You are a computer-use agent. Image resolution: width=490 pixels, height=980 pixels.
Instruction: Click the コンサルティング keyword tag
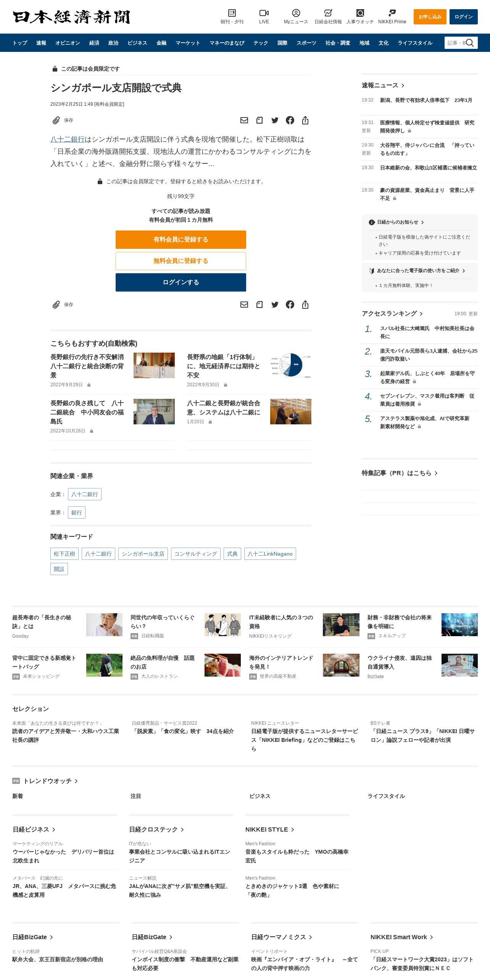point(196,554)
